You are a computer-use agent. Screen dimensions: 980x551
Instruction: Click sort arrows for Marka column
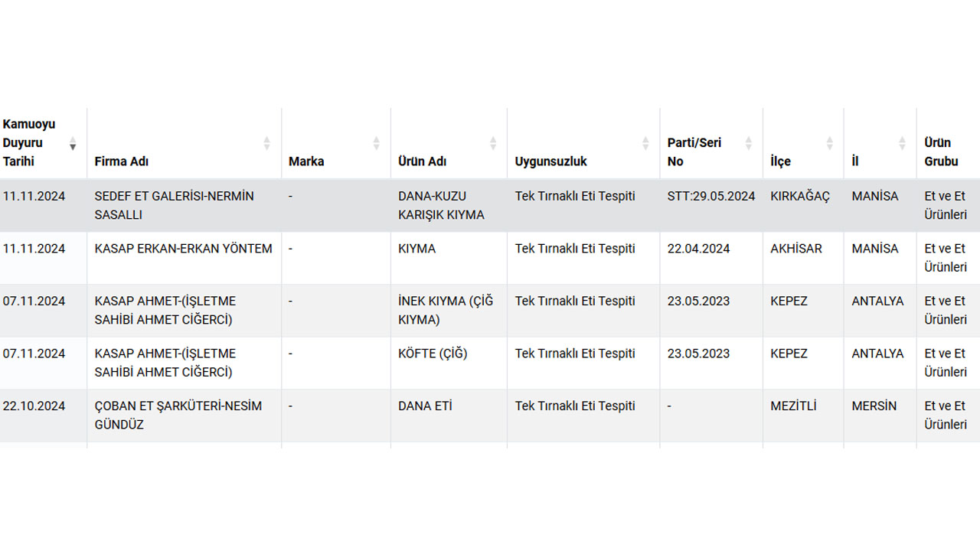point(377,143)
